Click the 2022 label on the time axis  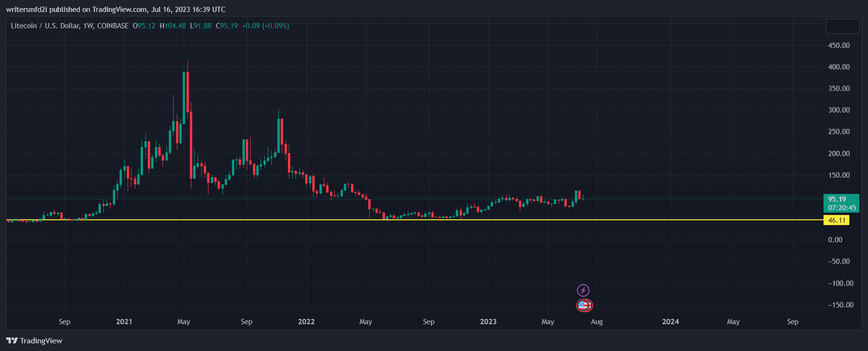point(306,322)
